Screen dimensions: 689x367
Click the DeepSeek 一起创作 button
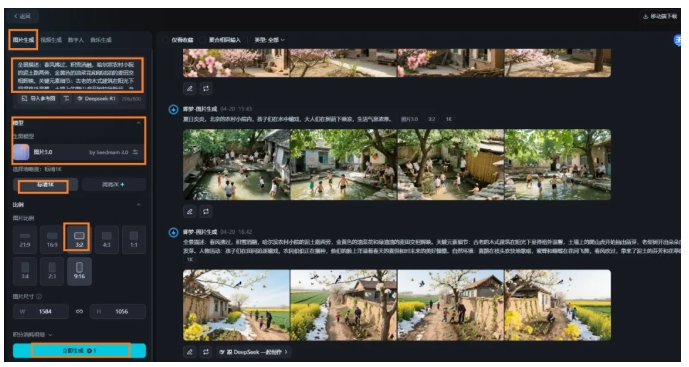tap(253, 352)
